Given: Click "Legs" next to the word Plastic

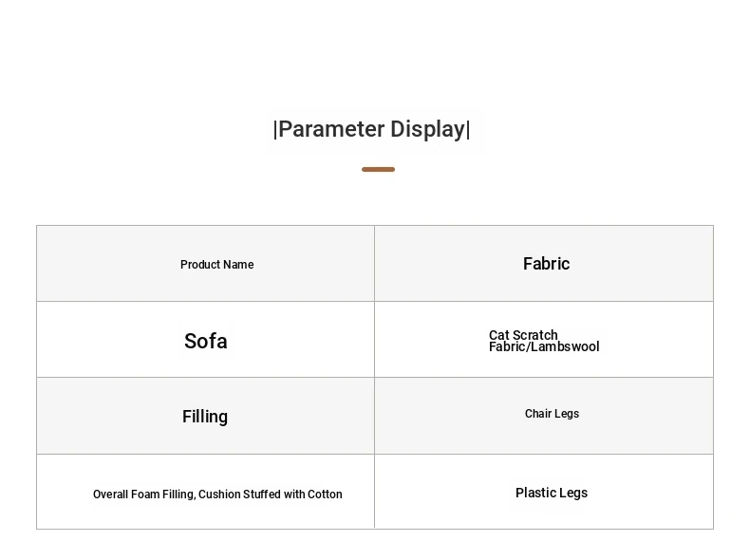Looking at the screenshot, I should 573,494.
